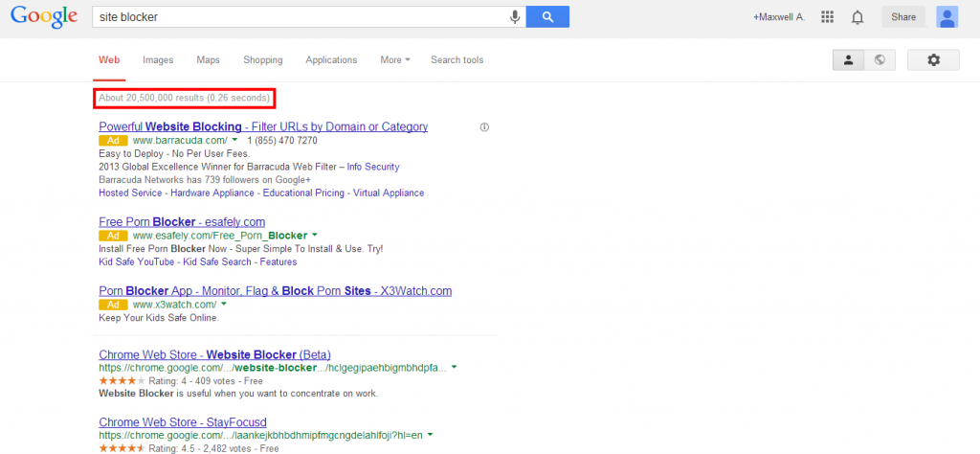Click the phone number 1 (855) 470 7270

click(282, 141)
